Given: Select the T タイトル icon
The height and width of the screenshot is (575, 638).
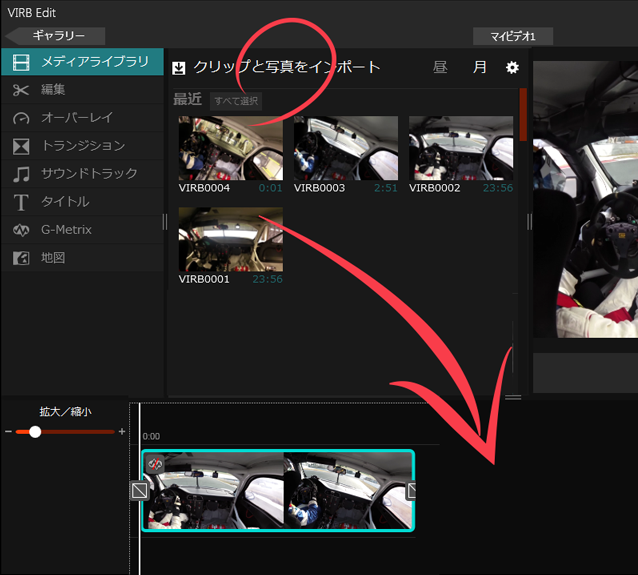Looking at the screenshot, I should [21, 202].
